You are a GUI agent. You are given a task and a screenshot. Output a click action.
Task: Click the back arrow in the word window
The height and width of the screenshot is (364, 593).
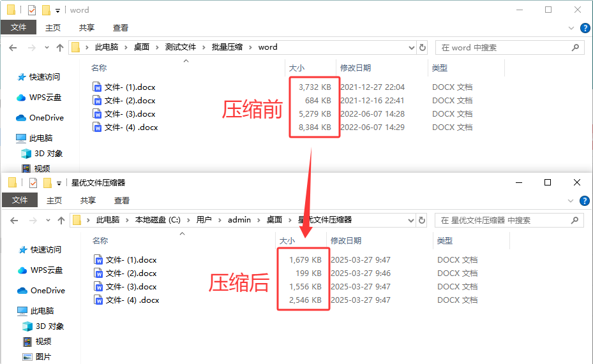13,48
